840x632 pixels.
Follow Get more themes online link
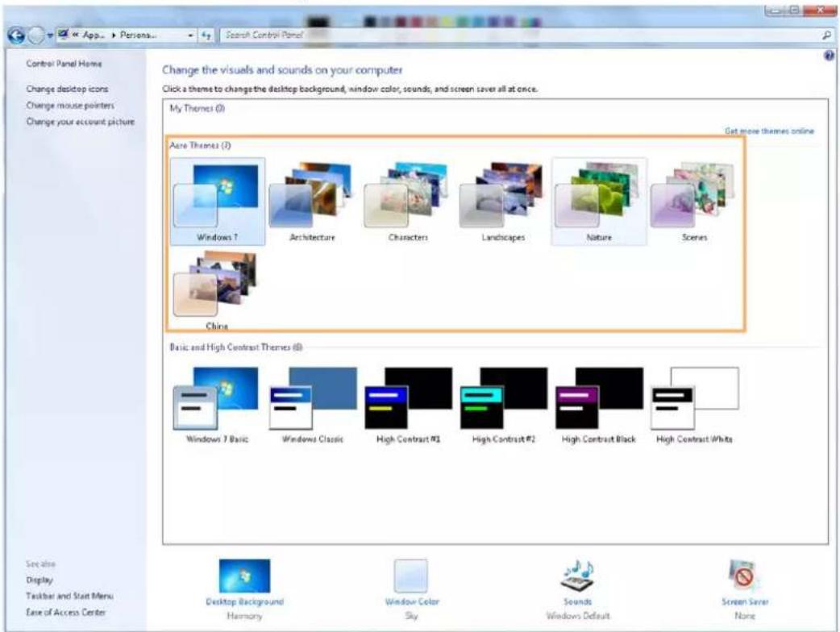point(769,131)
